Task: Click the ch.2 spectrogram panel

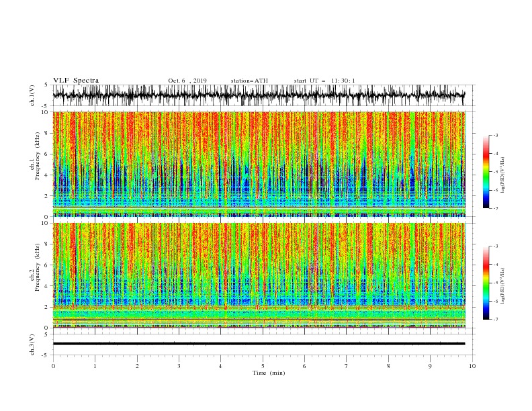Action: (259, 275)
